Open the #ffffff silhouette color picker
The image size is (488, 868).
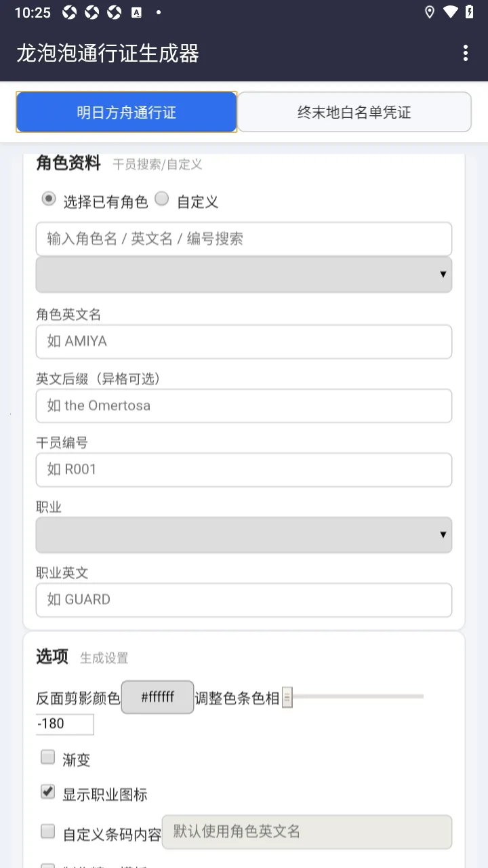click(x=158, y=697)
